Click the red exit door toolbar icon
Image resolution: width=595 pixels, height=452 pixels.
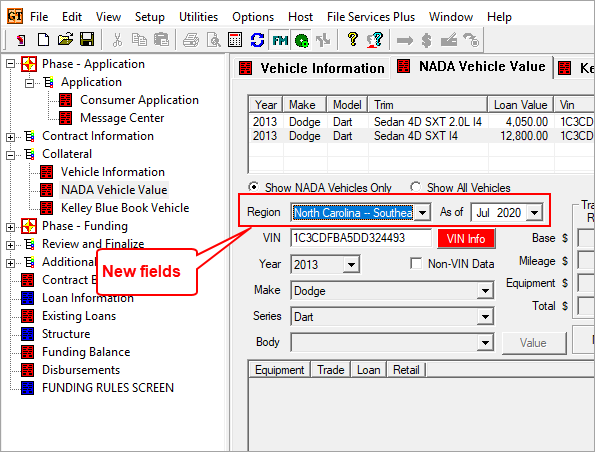point(21,39)
